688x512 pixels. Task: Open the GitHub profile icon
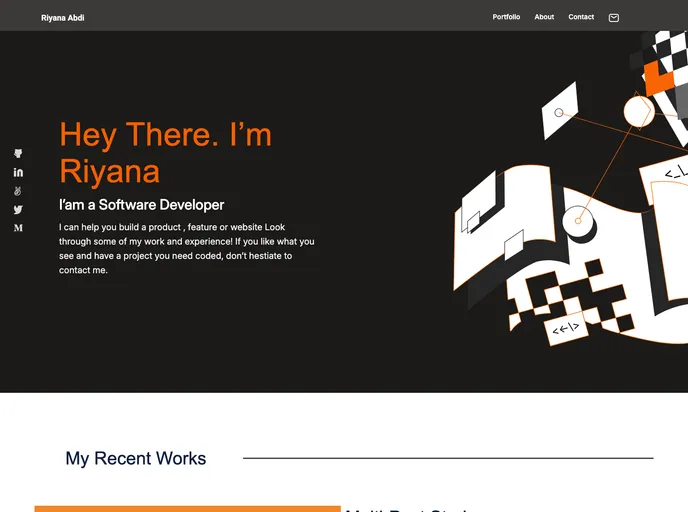point(18,153)
